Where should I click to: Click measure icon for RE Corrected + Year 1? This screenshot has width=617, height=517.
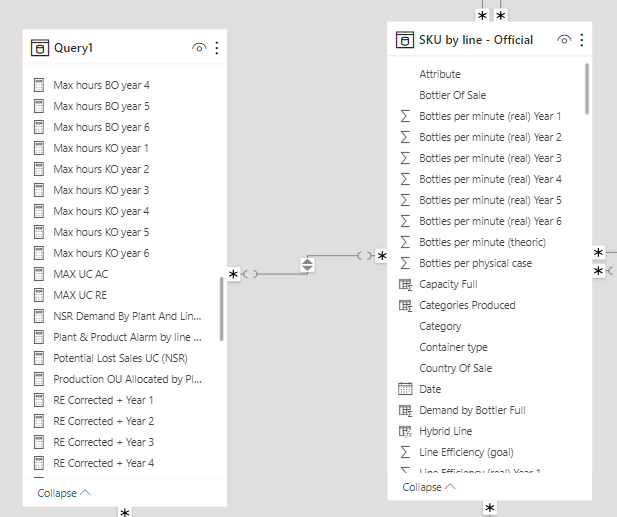click(x=39, y=400)
